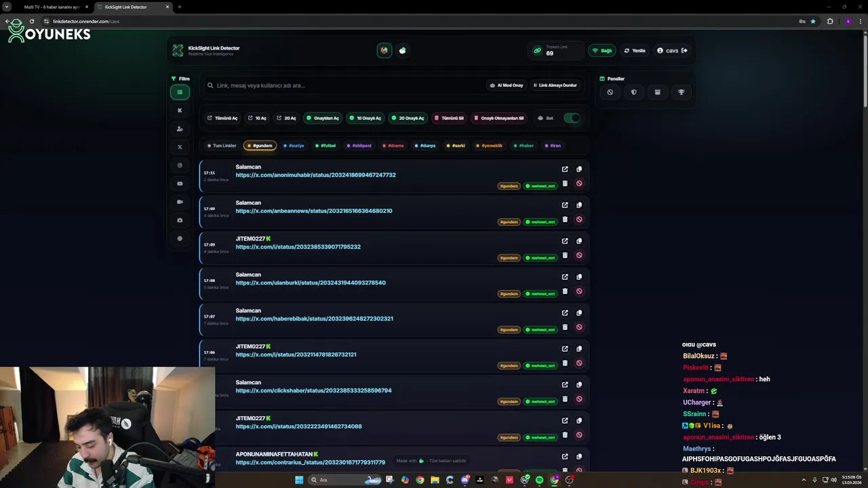
Task: Click Tümünü Sil button
Action: pyautogui.click(x=449, y=118)
